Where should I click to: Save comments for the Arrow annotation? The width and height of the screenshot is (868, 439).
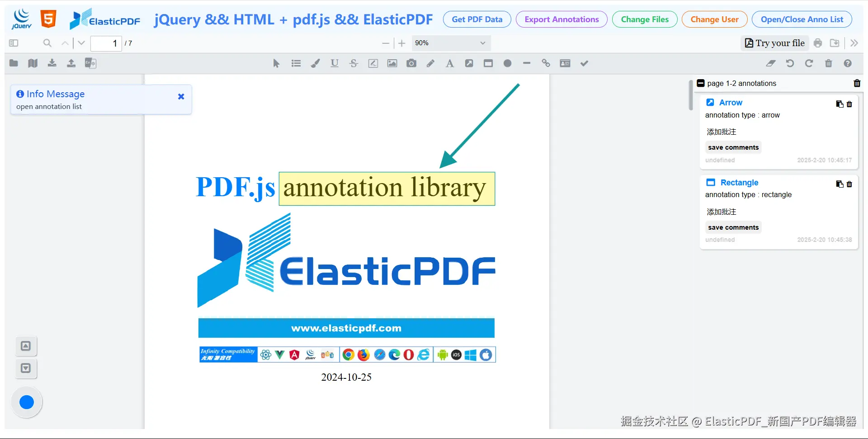point(733,147)
